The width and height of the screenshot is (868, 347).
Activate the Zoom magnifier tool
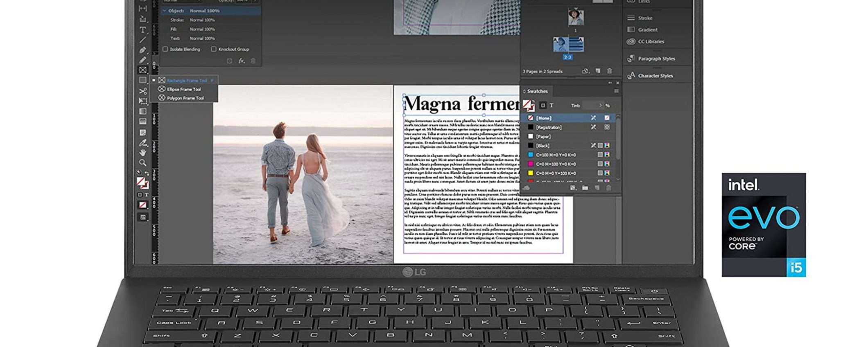pos(142,162)
